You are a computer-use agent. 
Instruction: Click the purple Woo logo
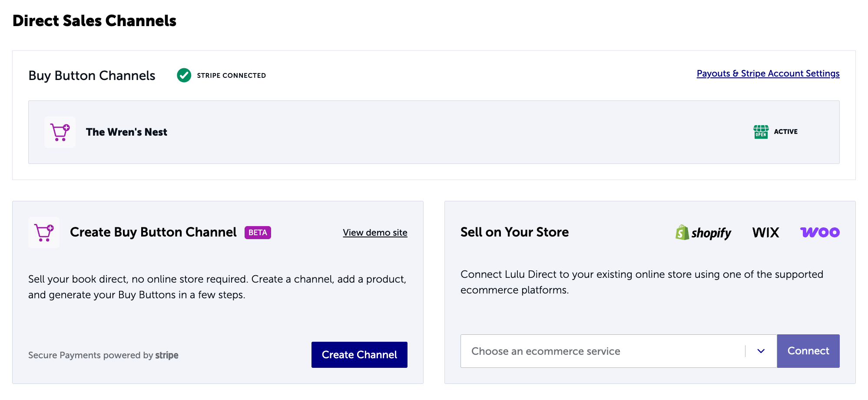pos(820,232)
